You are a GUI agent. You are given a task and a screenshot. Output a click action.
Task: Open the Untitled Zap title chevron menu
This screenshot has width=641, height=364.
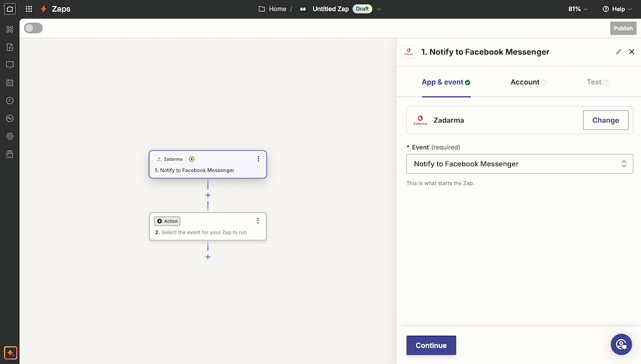click(x=379, y=9)
